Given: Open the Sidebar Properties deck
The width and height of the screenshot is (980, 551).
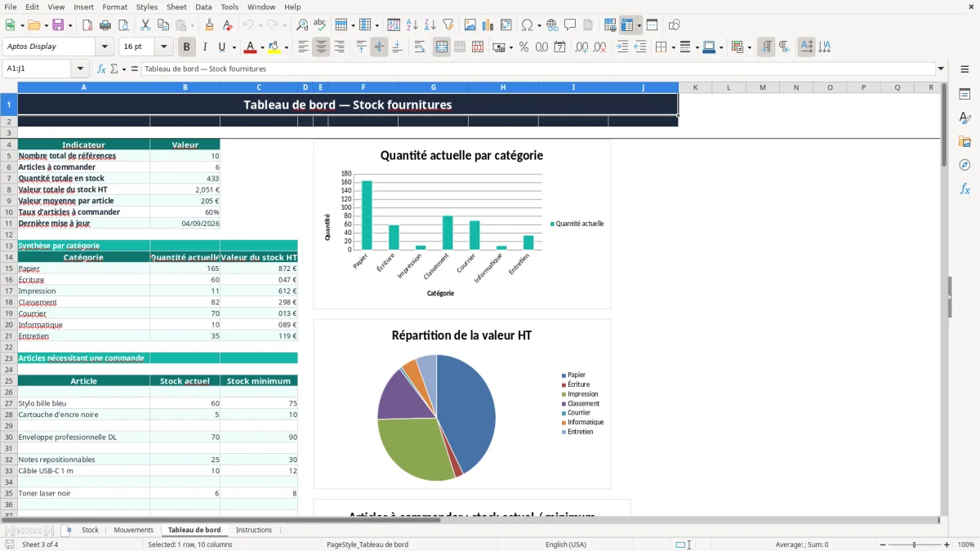Looking at the screenshot, I should (x=964, y=95).
